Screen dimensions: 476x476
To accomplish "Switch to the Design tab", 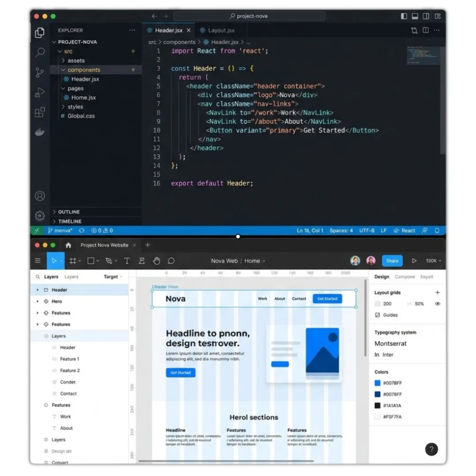I will click(x=382, y=277).
